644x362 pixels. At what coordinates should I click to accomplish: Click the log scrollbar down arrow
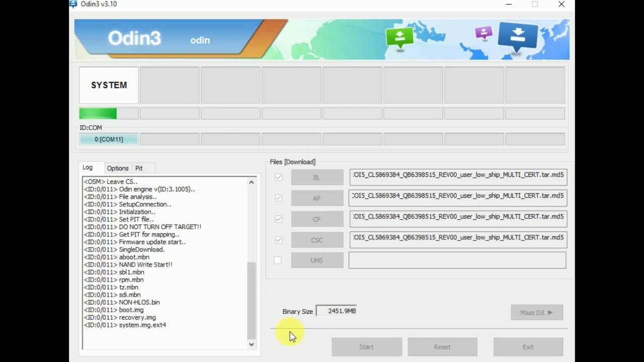252,344
